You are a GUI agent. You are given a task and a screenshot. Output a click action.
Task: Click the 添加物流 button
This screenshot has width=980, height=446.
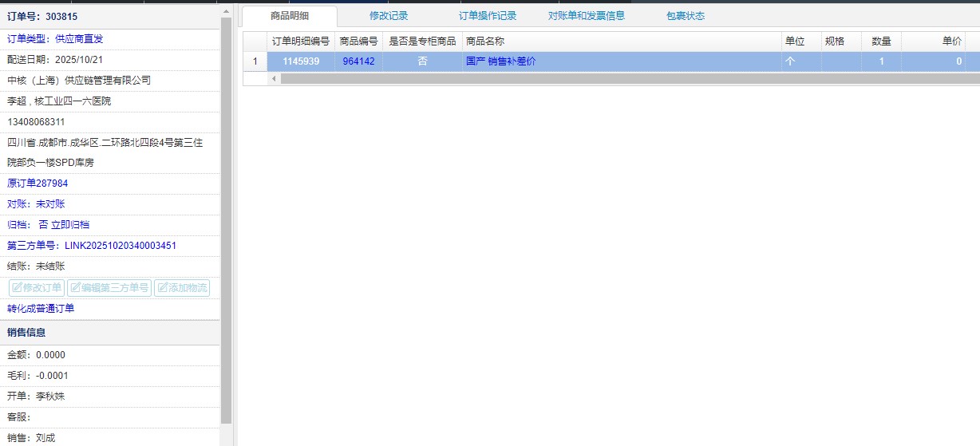click(x=181, y=288)
